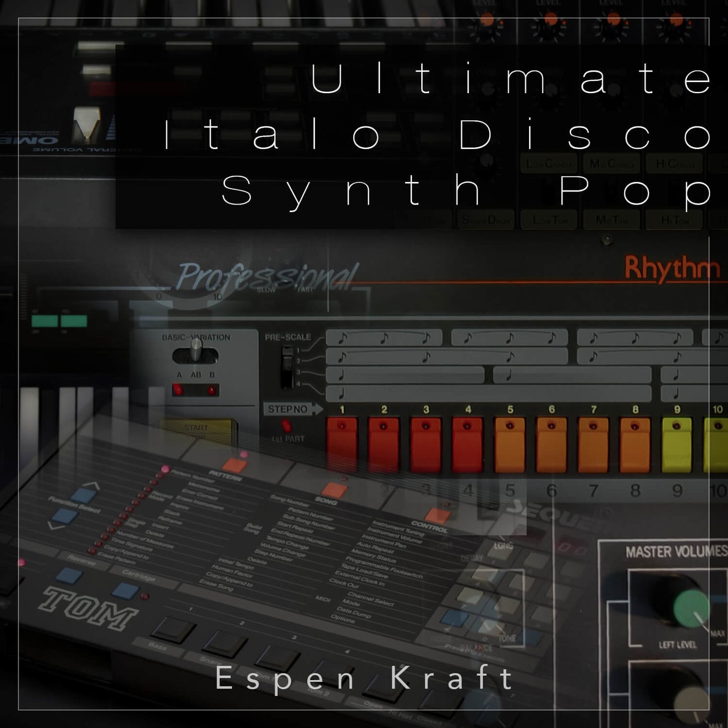This screenshot has width=728, height=728.
Task: Click the Low Conga label
Action: tap(549, 164)
